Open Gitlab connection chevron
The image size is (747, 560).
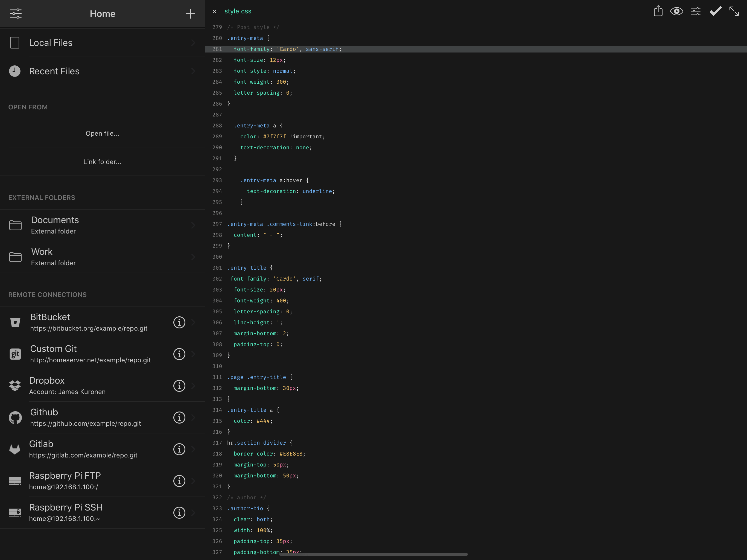tap(194, 449)
